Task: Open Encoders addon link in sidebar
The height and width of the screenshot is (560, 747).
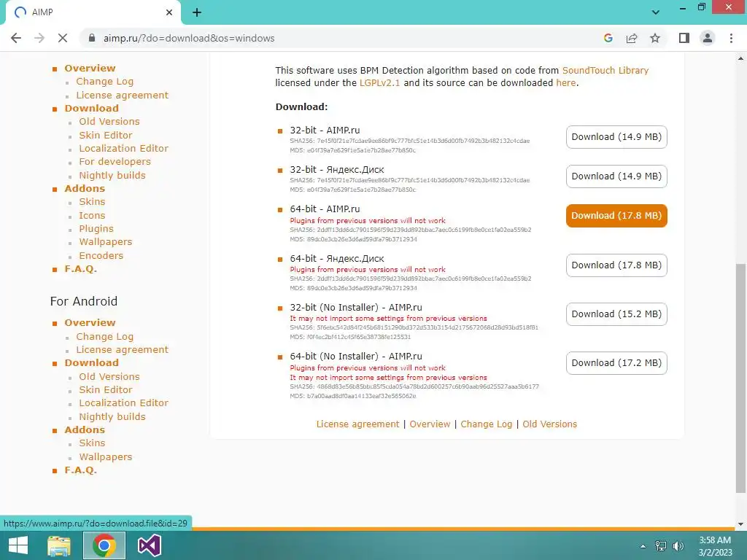Action: tap(101, 256)
